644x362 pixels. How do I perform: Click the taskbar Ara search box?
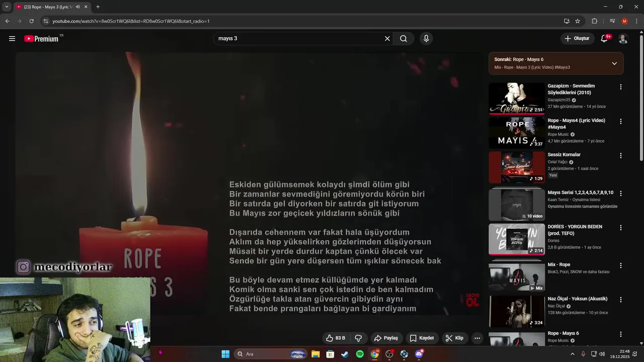pos(271,354)
